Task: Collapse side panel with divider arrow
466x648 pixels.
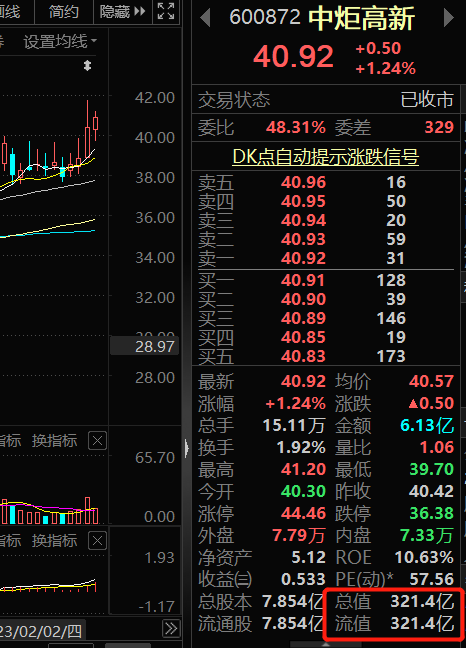Action: point(187,448)
